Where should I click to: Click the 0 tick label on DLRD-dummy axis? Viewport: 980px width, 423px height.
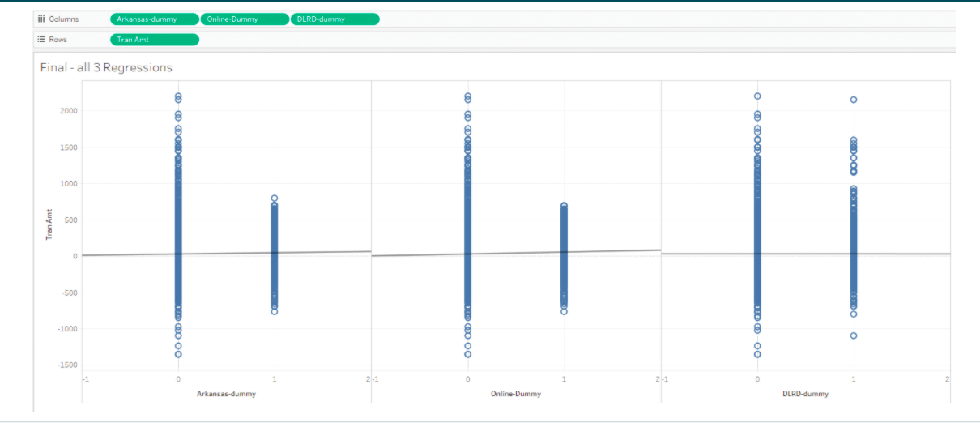click(x=757, y=379)
